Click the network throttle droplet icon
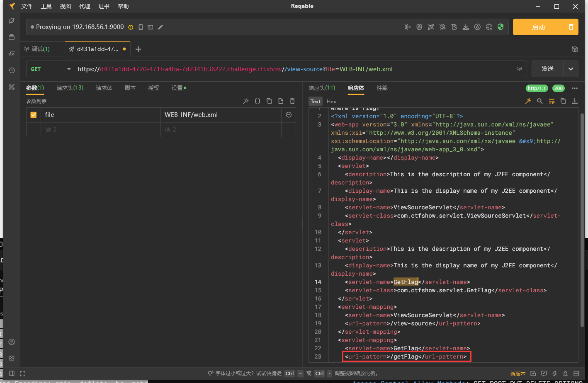The height and width of the screenshot is (383, 588). tap(477, 27)
